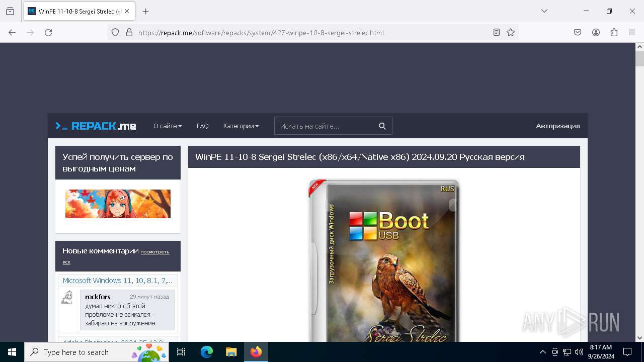Image resolution: width=644 pixels, height=362 pixels.
Task: Open a new browser tab
Action: 146,11
